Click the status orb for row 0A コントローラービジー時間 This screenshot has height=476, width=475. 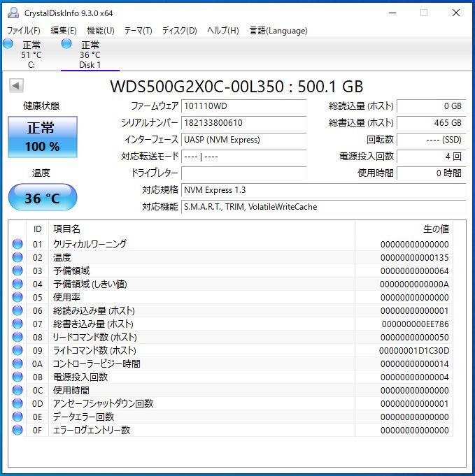click(17, 363)
